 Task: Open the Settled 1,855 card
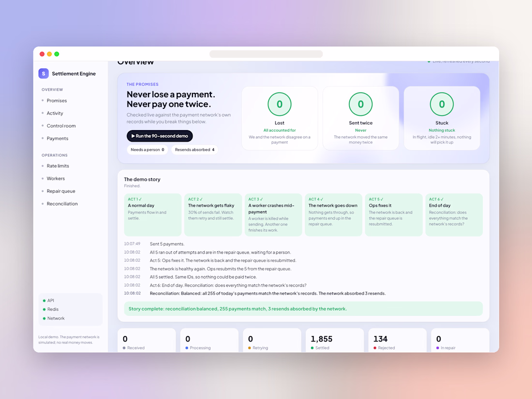(x=335, y=340)
